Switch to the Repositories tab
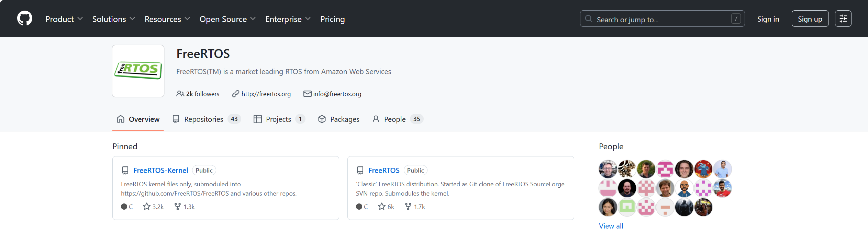Screen dimensions: 868x234 pos(207,119)
